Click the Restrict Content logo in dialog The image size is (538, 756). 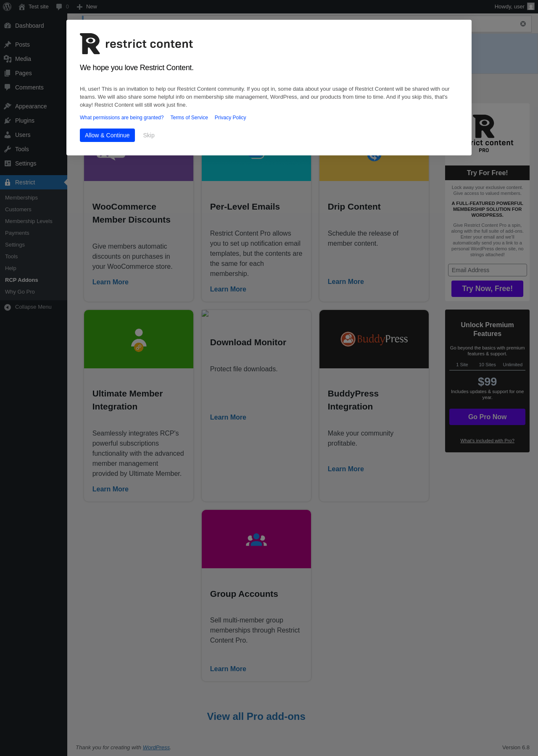137,44
